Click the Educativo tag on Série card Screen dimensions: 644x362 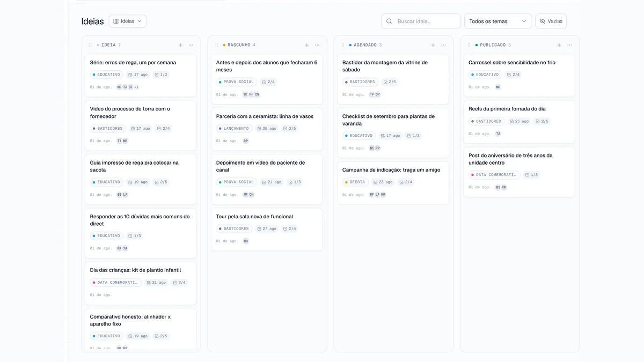[107, 75]
